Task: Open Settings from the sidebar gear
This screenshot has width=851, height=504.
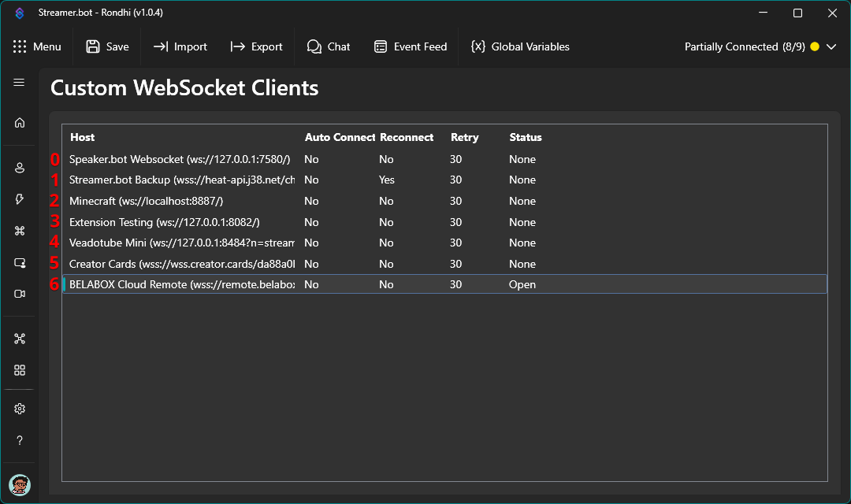Action: point(19,408)
